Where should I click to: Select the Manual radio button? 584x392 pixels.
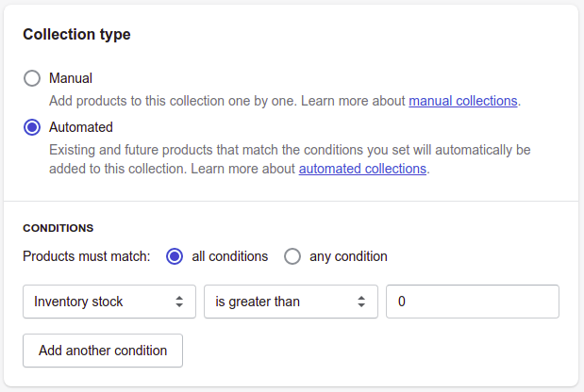32,78
